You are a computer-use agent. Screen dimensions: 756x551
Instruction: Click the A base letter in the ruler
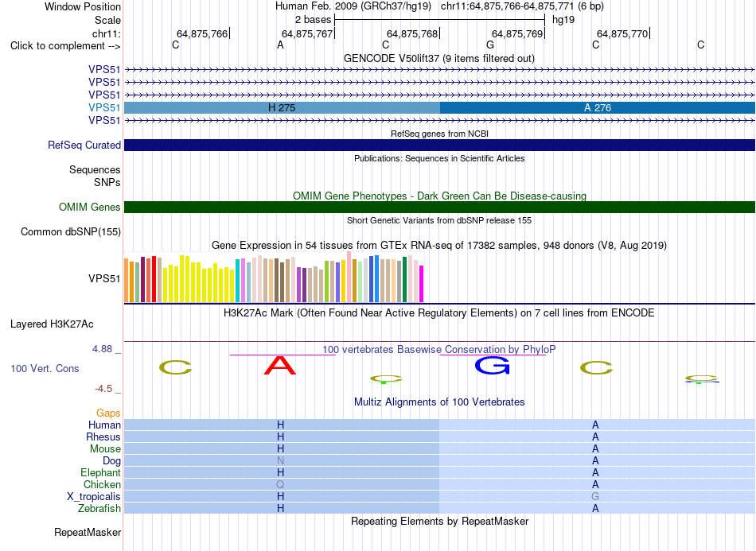[x=280, y=45]
